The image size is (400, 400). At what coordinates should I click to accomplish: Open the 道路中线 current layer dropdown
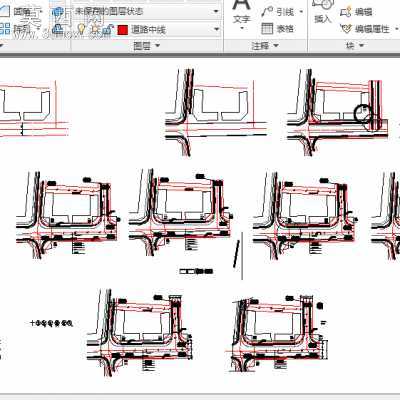point(147,30)
